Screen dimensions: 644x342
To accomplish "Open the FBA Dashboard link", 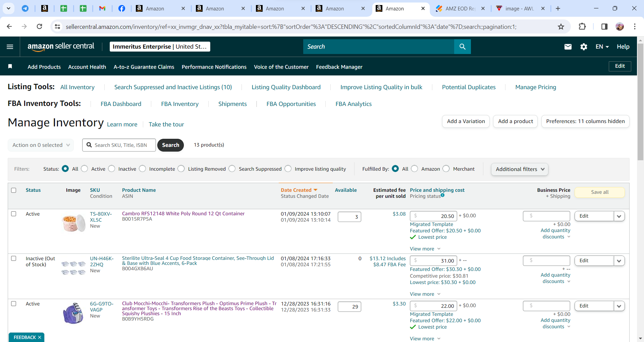I will click(x=121, y=104).
